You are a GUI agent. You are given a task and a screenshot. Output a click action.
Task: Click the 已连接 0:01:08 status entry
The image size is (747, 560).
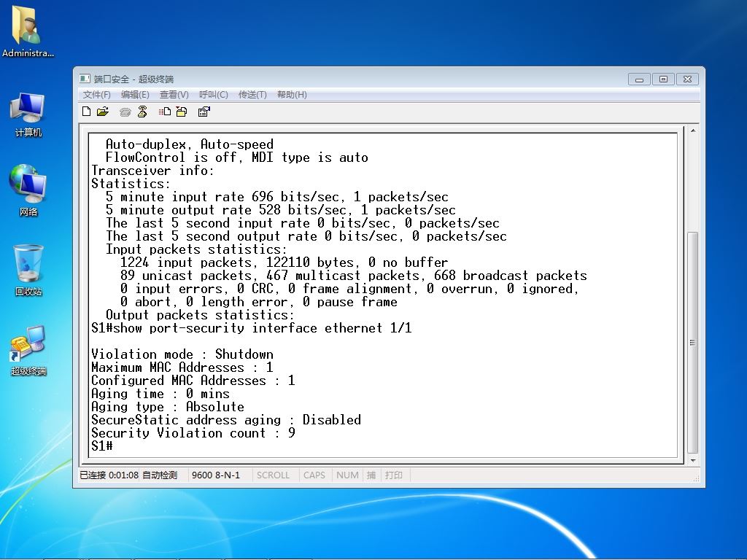(109, 475)
